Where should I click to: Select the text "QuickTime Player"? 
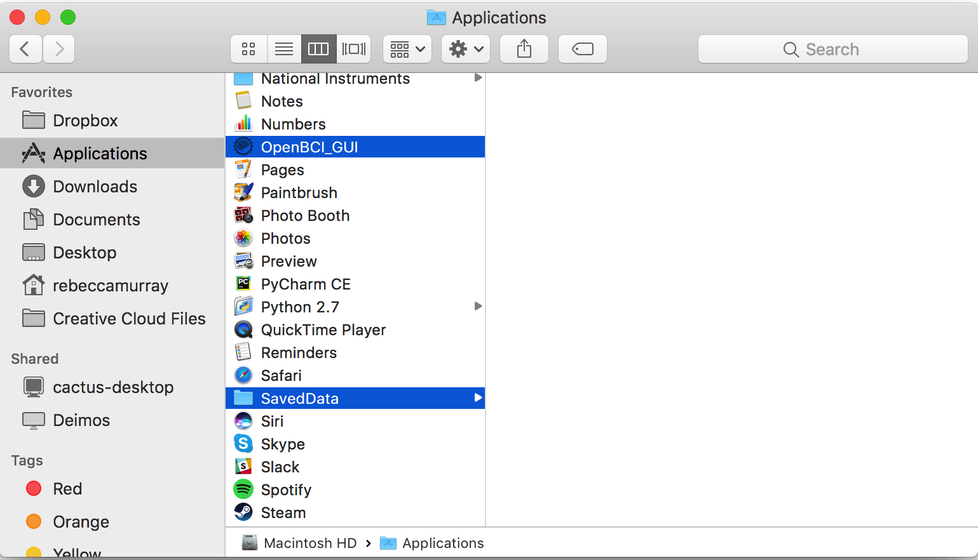[323, 330]
